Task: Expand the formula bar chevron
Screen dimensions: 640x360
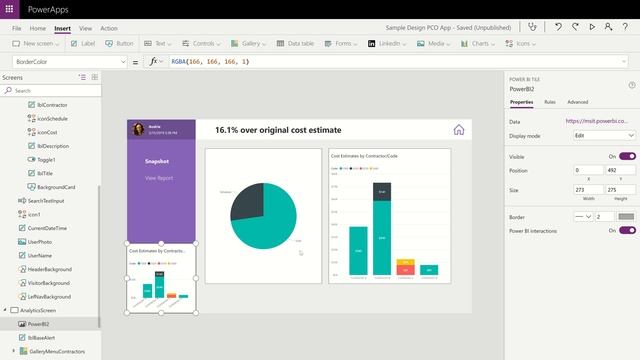Action: click(624, 62)
